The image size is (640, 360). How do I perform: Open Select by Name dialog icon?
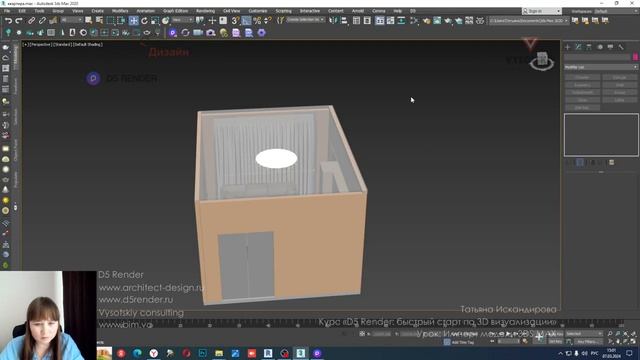tap(99, 20)
